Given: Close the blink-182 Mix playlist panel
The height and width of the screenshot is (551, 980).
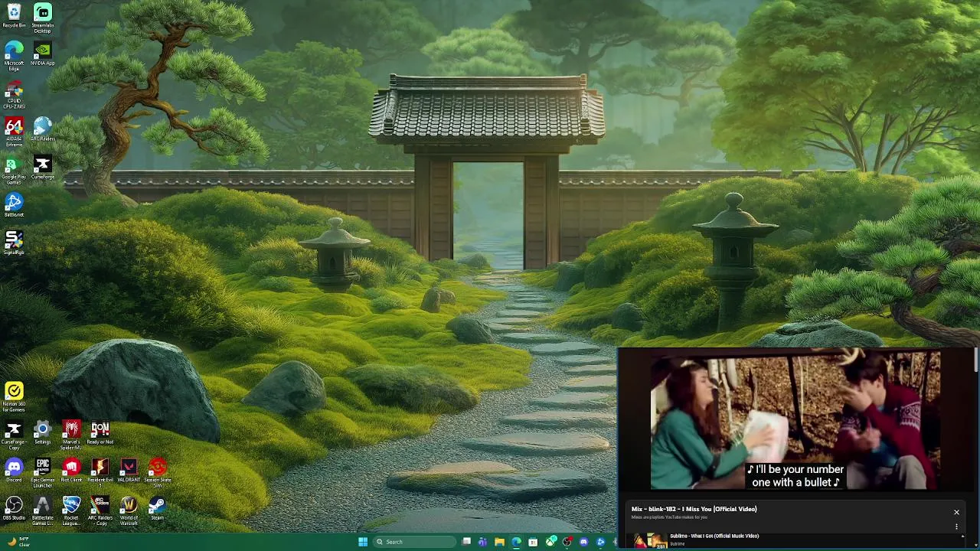Looking at the screenshot, I should pos(956,512).
